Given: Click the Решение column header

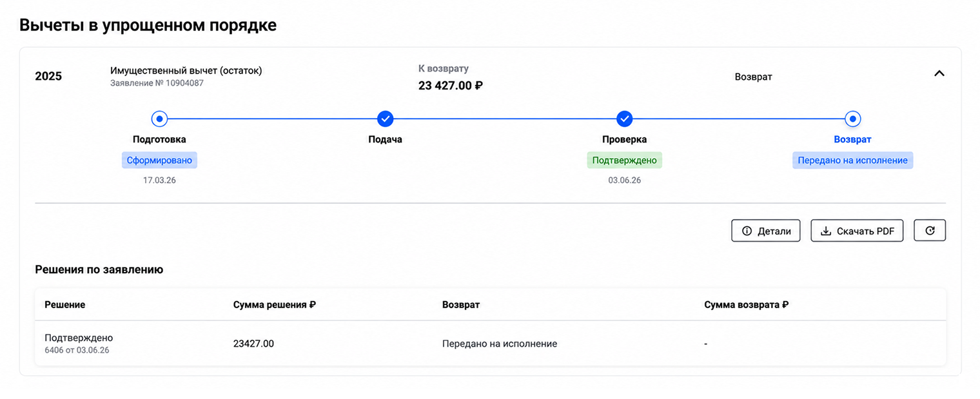Looking at the screenshot, I should (x=64, y=304).
